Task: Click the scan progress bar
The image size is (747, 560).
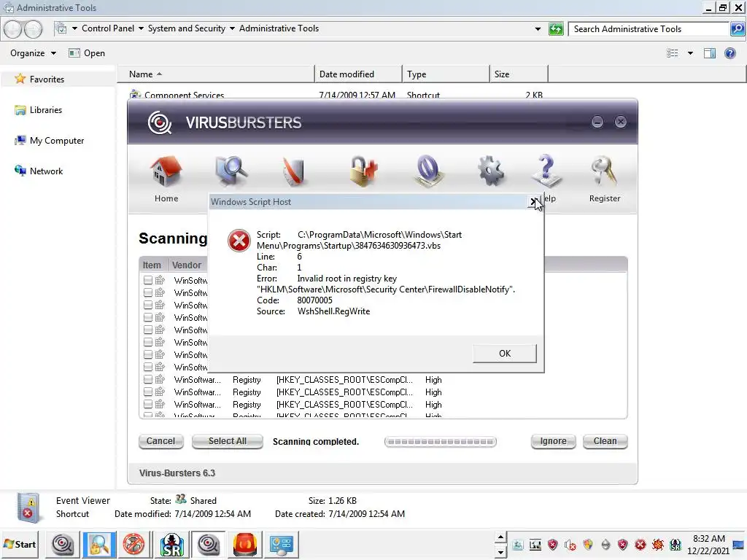Action: 440,442
